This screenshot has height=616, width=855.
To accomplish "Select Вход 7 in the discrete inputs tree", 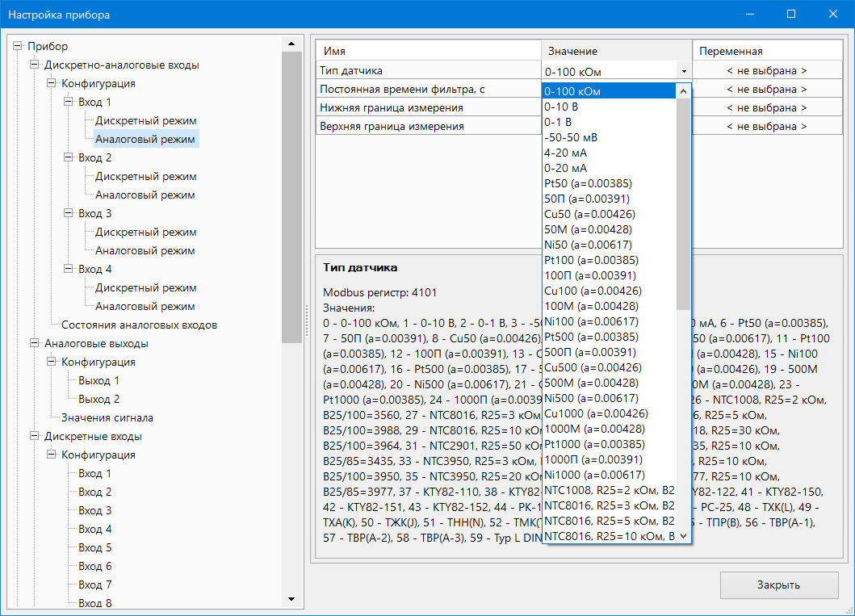I will pyautogui.click(x=95, y=585).
